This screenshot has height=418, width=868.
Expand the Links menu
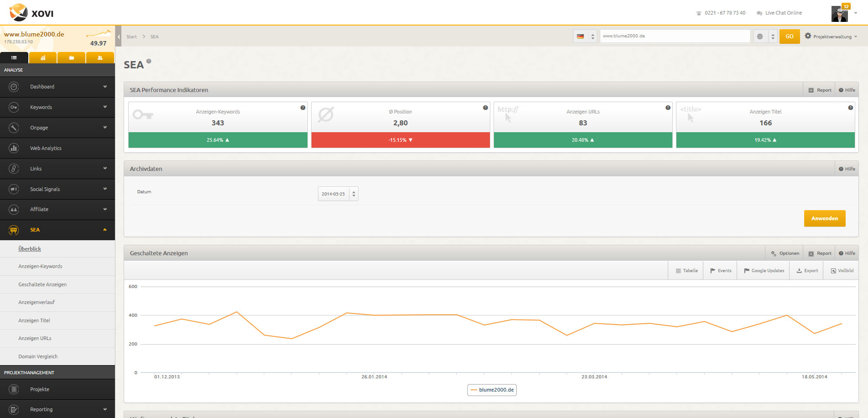point(105,168)
